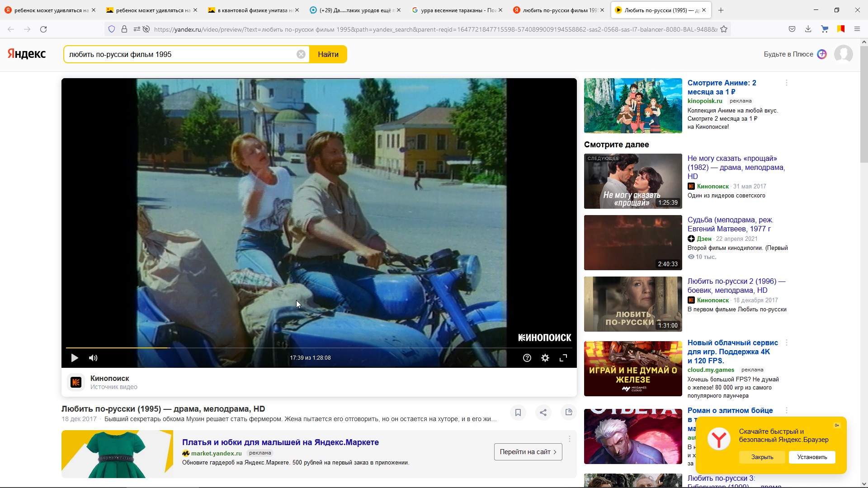Show site security lock info

(x=124, y=29)
